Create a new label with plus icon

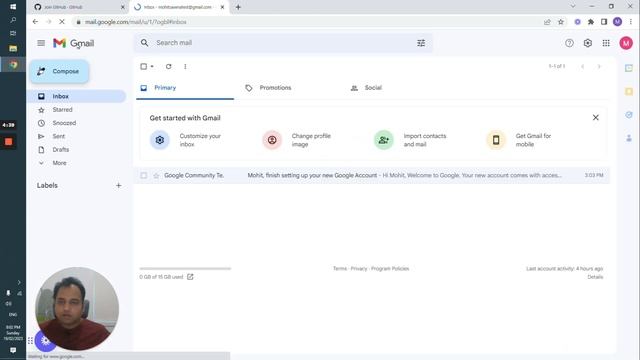(118, 185)
